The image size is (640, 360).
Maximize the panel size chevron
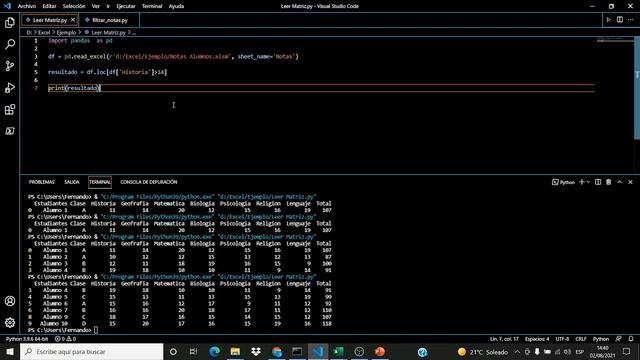pyautogui.click(x=620, y=182)
